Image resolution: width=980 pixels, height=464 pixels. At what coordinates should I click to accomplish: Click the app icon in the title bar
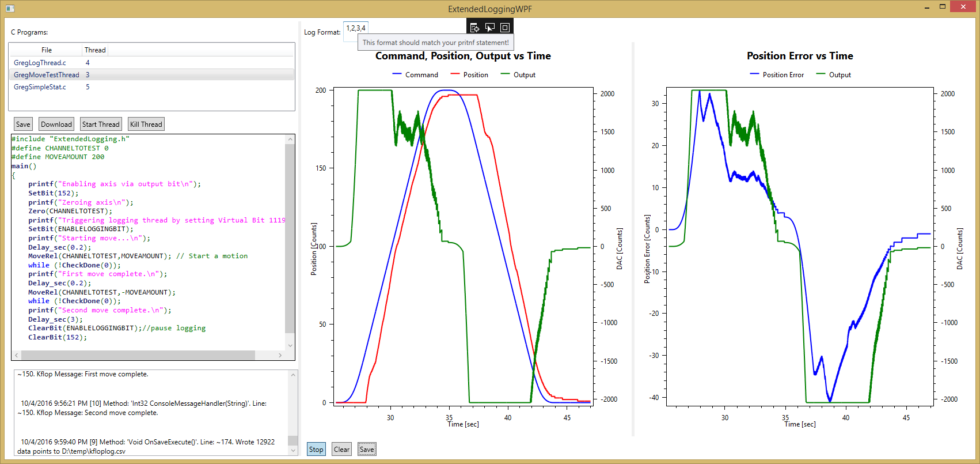[x=10, y=9]
